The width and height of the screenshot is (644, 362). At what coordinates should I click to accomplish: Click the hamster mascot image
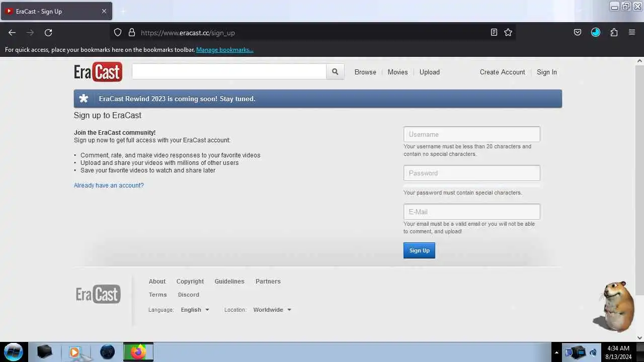pos(613,306)
